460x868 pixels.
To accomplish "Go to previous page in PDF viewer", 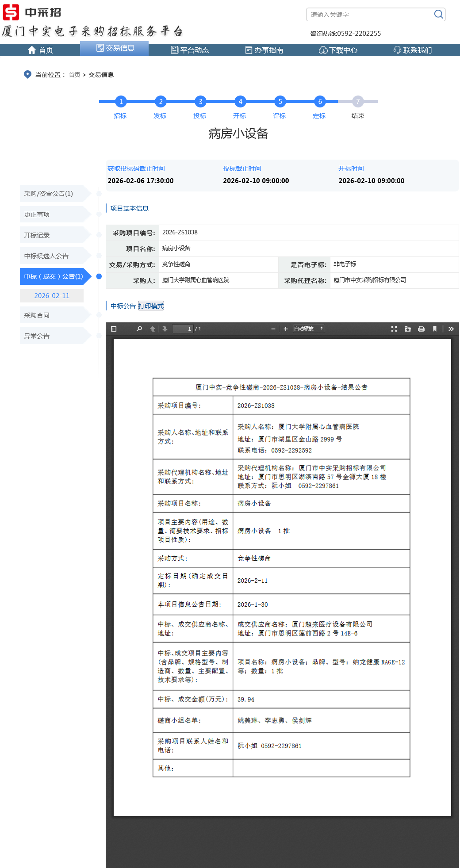I will click(x=153, y=329).
